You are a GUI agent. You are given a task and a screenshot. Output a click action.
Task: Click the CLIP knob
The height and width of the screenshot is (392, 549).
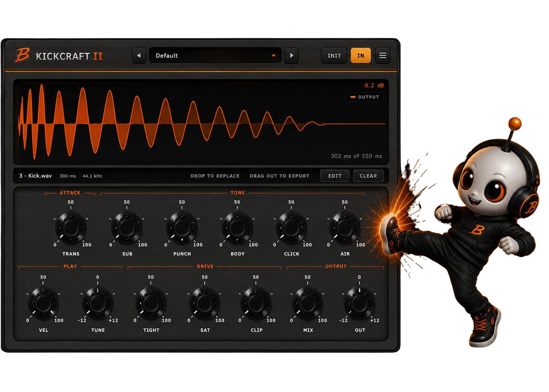(256, 304)
